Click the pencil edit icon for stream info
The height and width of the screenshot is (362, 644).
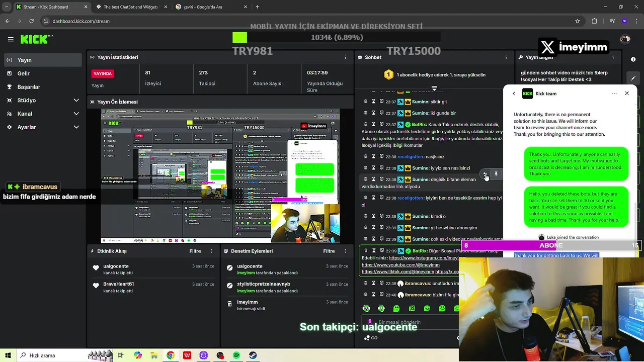[x=633, y=78]
